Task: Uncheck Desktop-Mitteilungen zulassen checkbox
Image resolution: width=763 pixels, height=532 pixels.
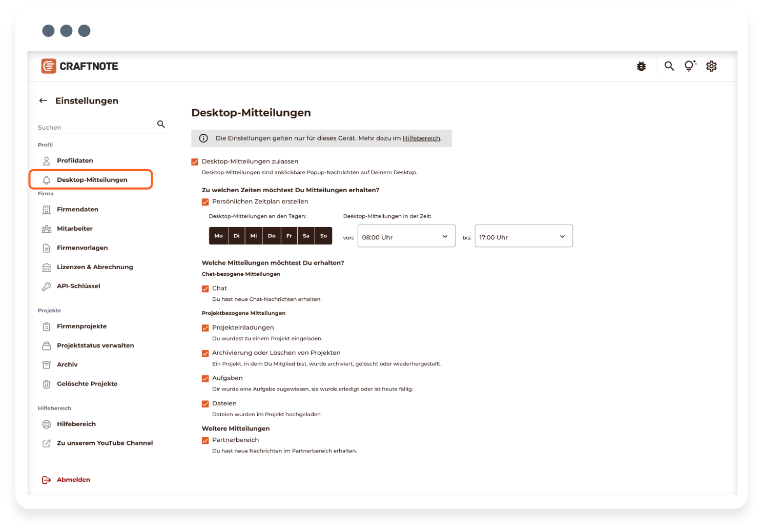Action: pos(195,162)
